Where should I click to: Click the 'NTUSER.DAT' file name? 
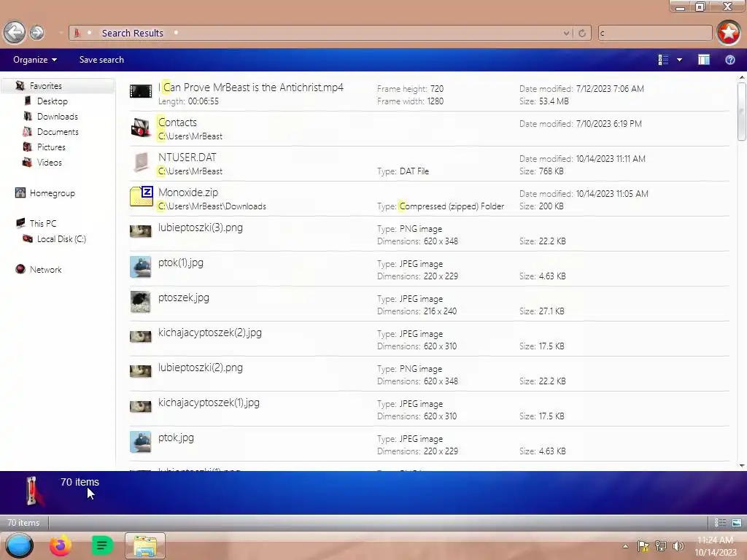(187, 157)
